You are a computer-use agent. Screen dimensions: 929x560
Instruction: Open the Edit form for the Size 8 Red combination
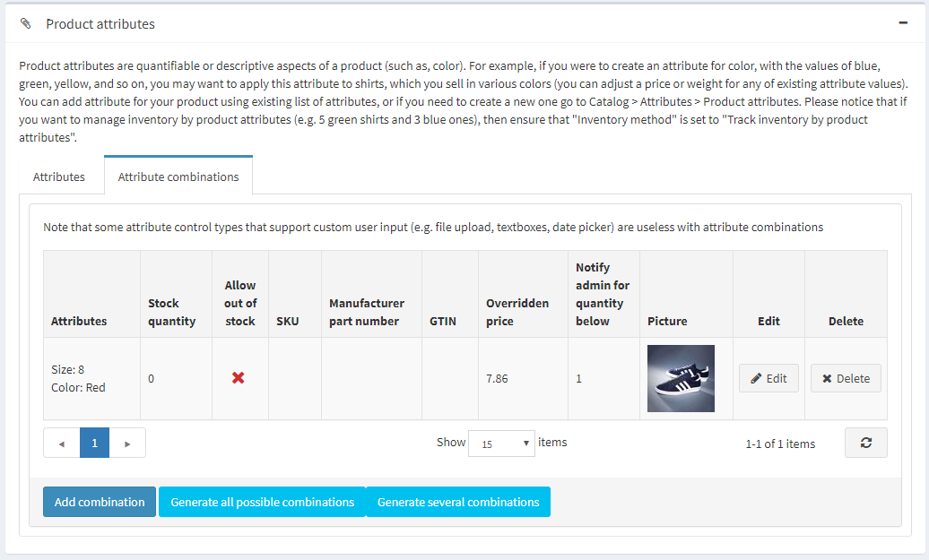coord(768,378)
